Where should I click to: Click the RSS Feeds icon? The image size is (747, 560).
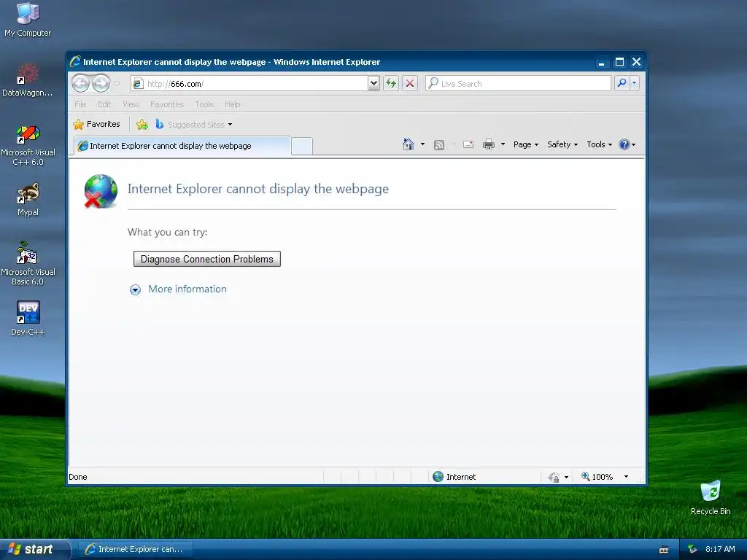[x=438, y=145]
